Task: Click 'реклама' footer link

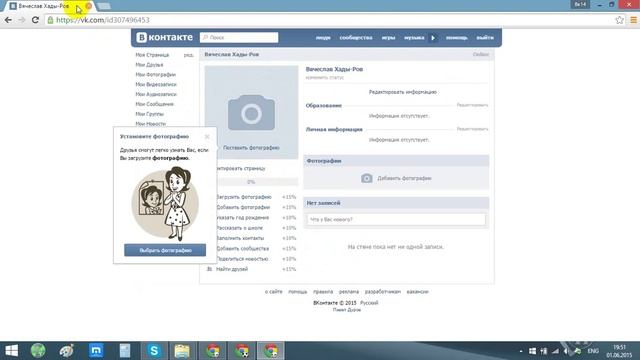Action: pos(349,291)
